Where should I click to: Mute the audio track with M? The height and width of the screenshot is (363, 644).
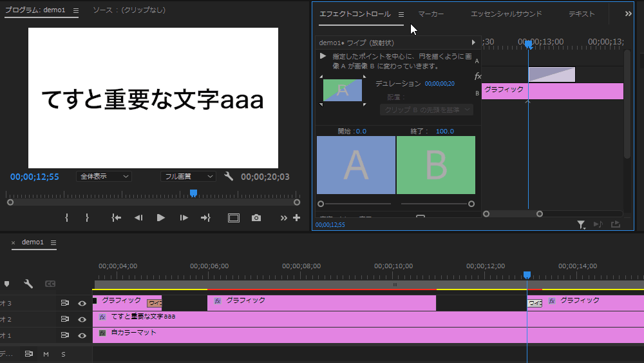[46, 354]
